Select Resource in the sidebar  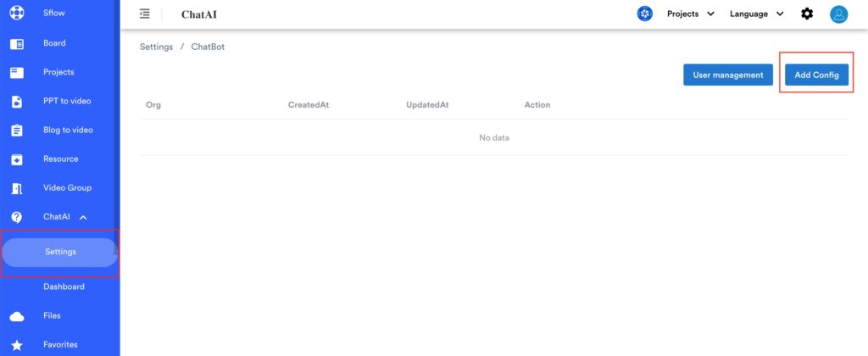point(61,159)
